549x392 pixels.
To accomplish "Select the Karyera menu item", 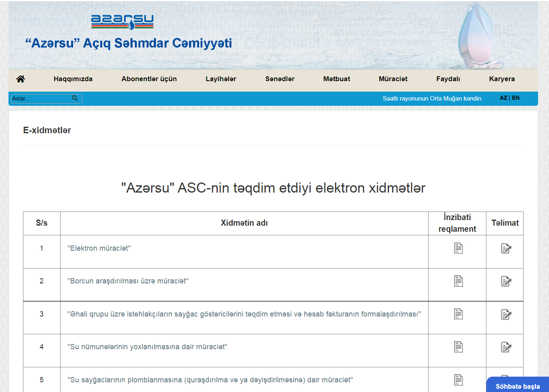I will (x=502, y=79).
